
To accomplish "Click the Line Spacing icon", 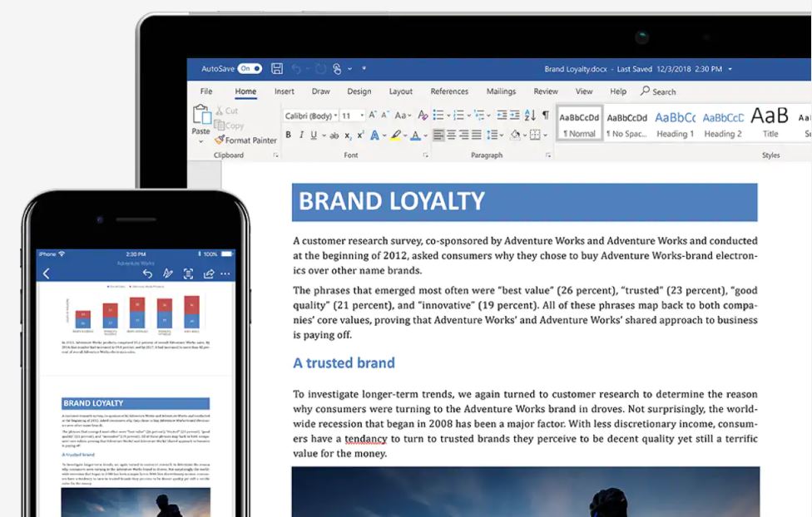I will (492, 135).
